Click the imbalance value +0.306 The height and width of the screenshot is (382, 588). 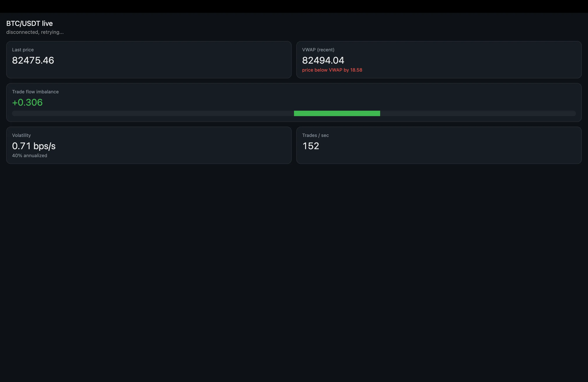click(x=27, y=102)
